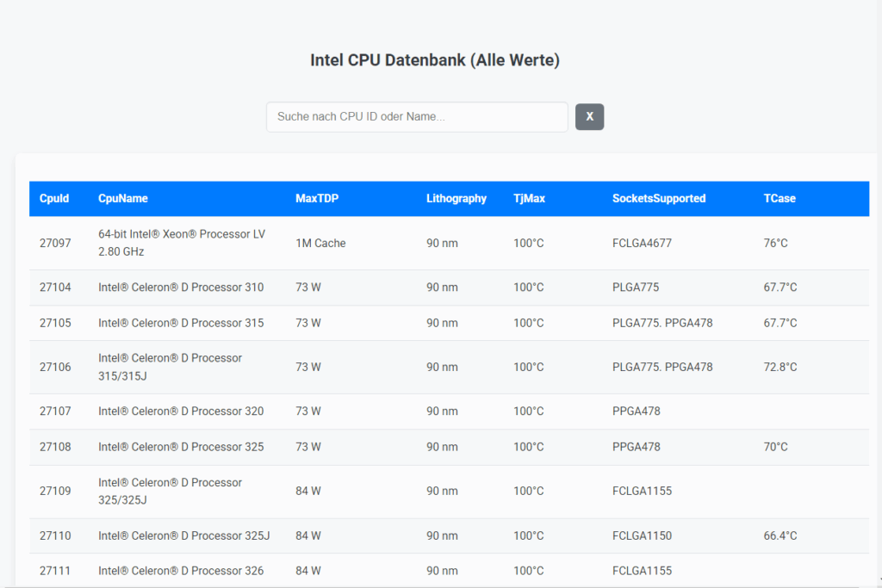Image resolution: width=882 pixels, height=588 pixels.
Task: Select the 64-bit Intel Xeon Processor LV name
Action: pyautogui.click(x=182, y=243)
